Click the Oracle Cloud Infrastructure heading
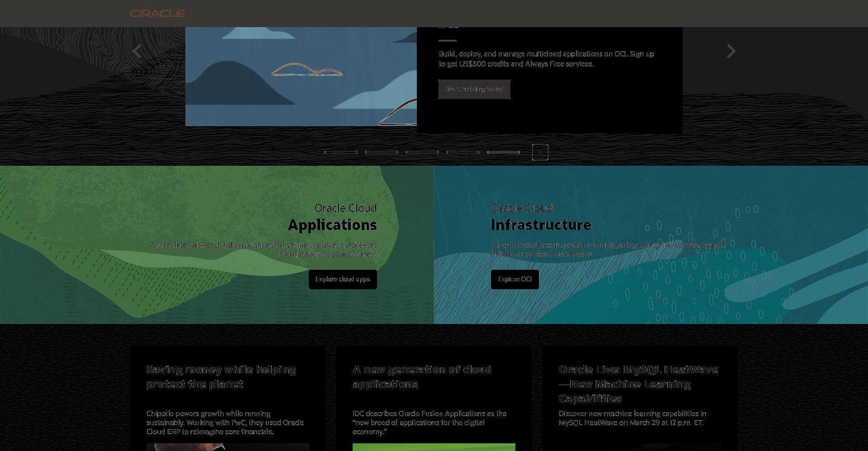This screenshot has height=451, width=868. pyautogui.click(x=541, y=217)
